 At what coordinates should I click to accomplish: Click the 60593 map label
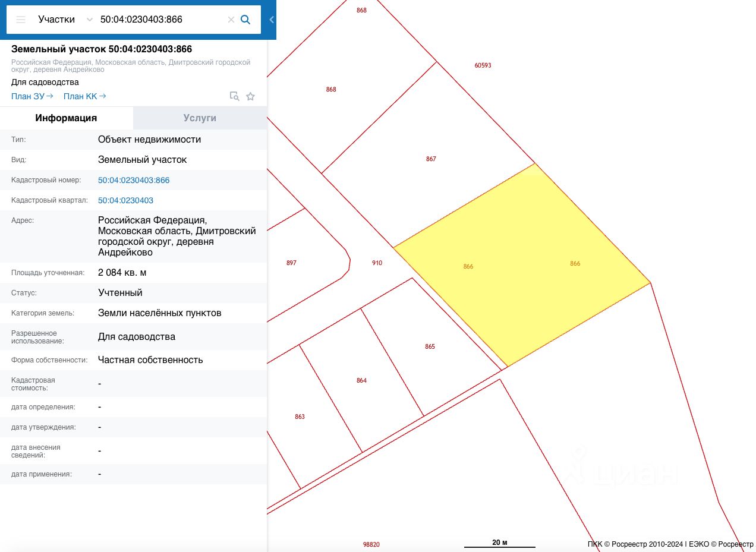pyautogui.click(x=483, y=65)
